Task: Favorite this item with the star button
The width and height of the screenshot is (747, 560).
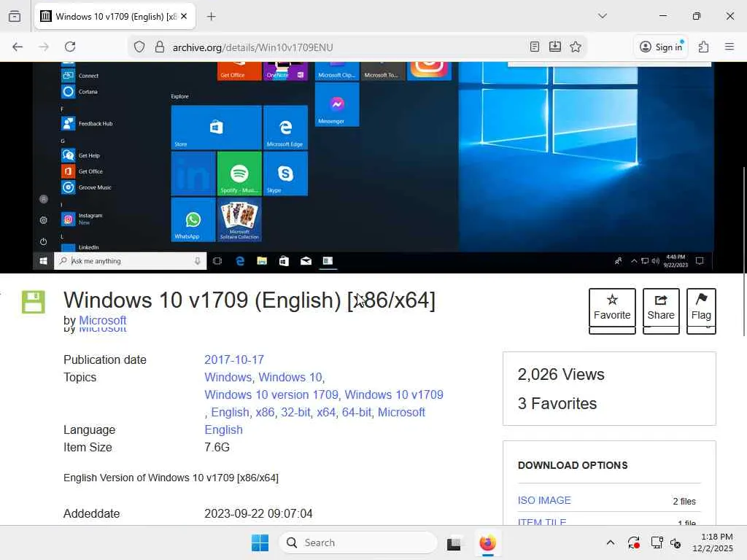Action: click(x=612, y=308)
